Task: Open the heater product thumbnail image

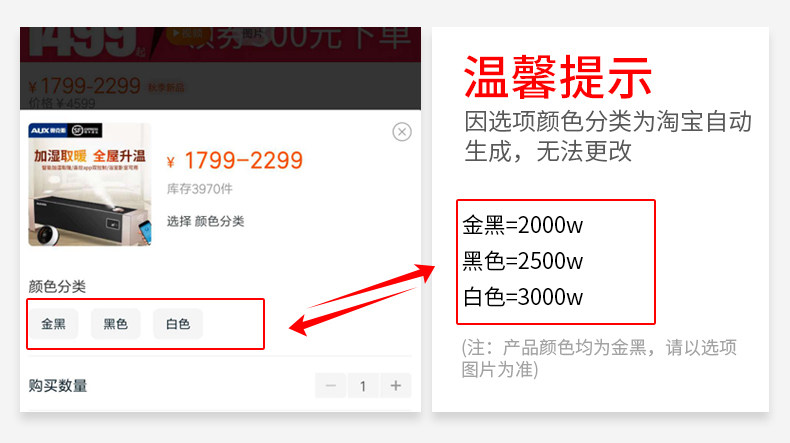Action: pos(90,184)
